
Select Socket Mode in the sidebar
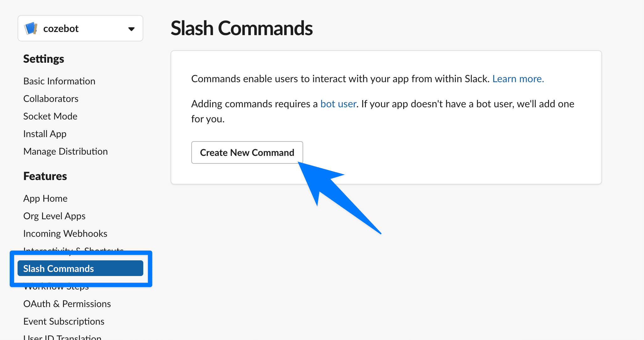[x=50, y=116]
